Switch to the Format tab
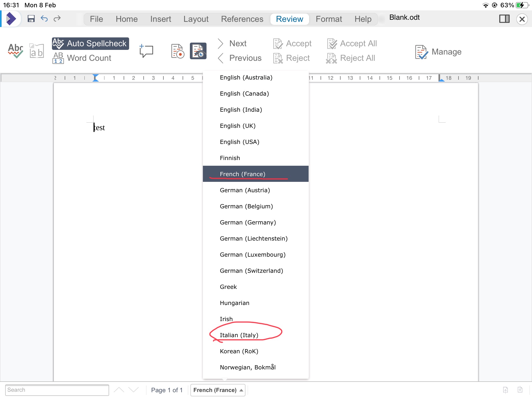Screen dimensions: 532x399 coord(329,19)
